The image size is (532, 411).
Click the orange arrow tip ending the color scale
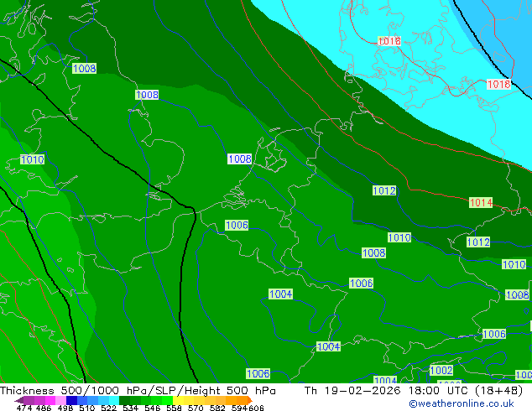pyautogui.click(x=250, y=400)
